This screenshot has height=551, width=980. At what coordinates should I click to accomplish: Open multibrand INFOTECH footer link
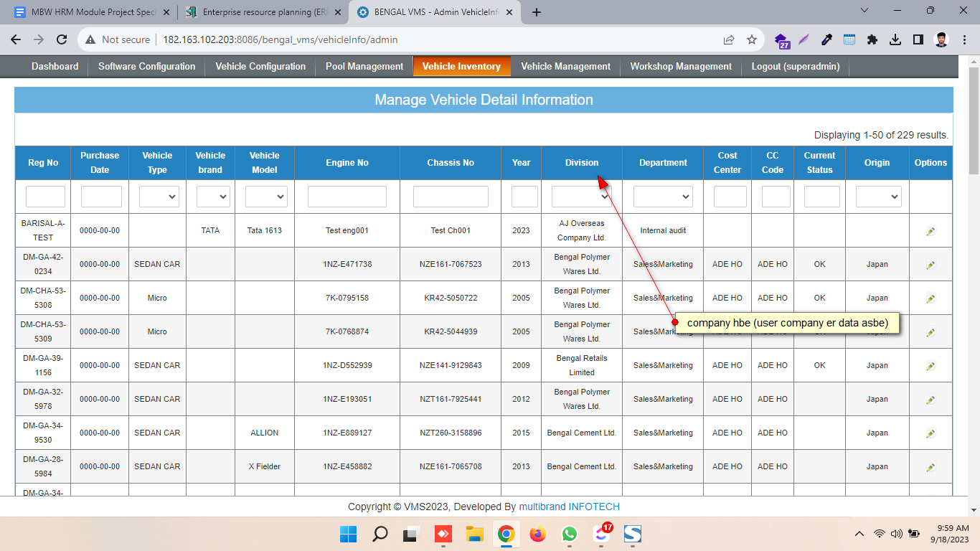click(569, 507)
